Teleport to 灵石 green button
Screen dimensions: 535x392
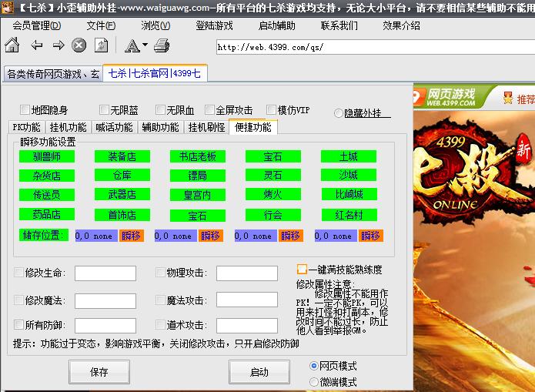click(273, 175)
